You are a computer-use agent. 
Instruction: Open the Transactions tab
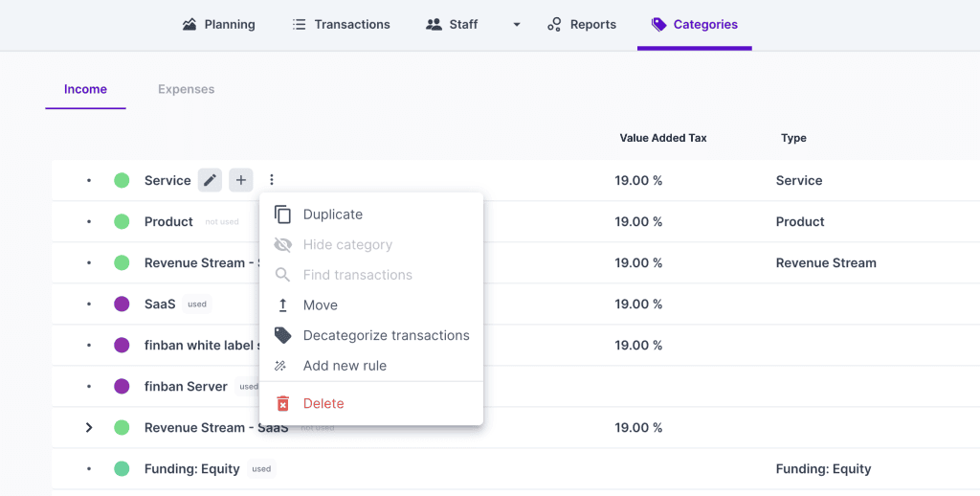[342, 25]
